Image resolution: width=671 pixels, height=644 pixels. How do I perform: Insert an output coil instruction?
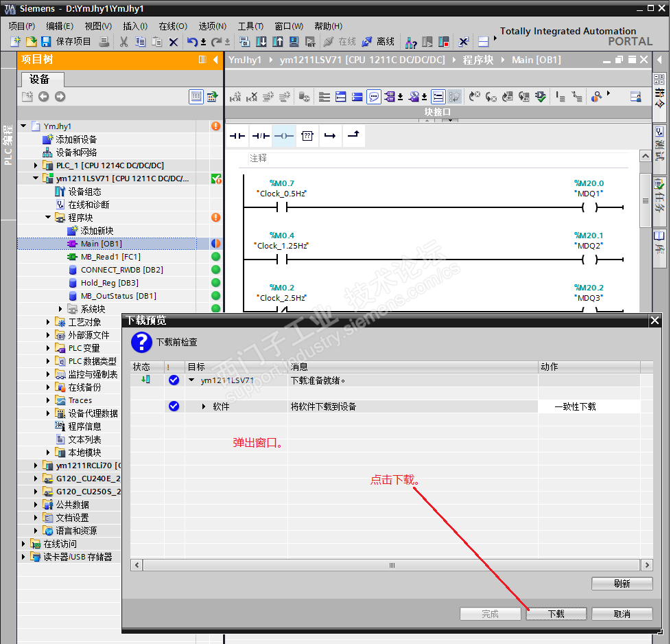tap(284, 136)
